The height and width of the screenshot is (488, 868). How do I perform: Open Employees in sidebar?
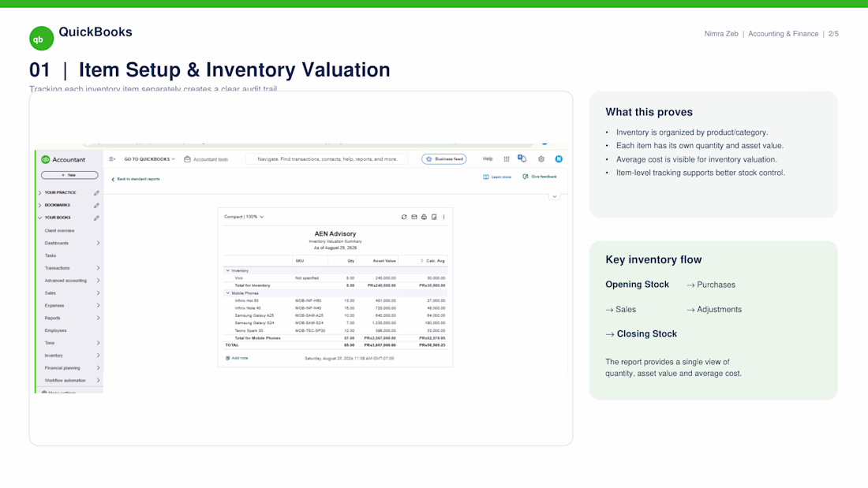tap(55, 330)
